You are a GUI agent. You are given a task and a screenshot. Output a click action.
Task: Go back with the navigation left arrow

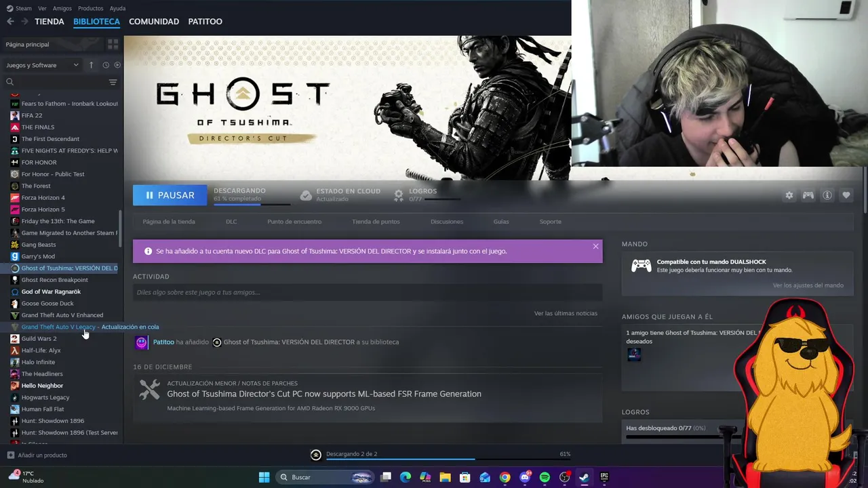point(10,21)
